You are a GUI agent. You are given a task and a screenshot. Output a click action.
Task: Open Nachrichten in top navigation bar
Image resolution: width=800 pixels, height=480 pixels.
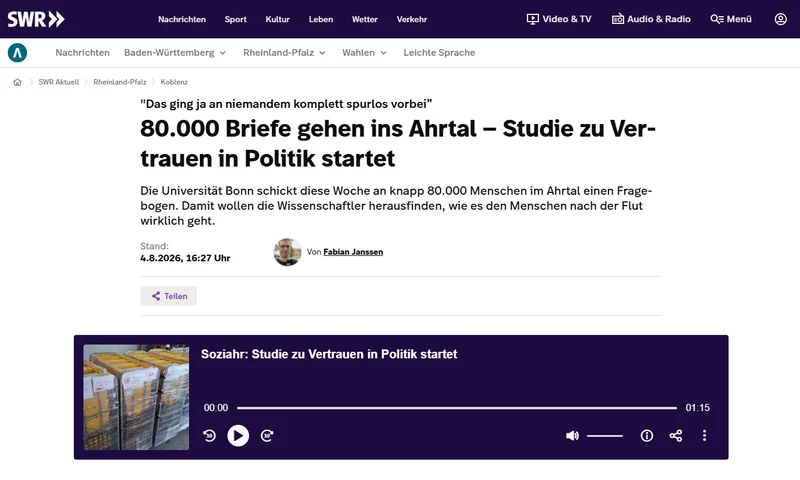pos(182,19)
